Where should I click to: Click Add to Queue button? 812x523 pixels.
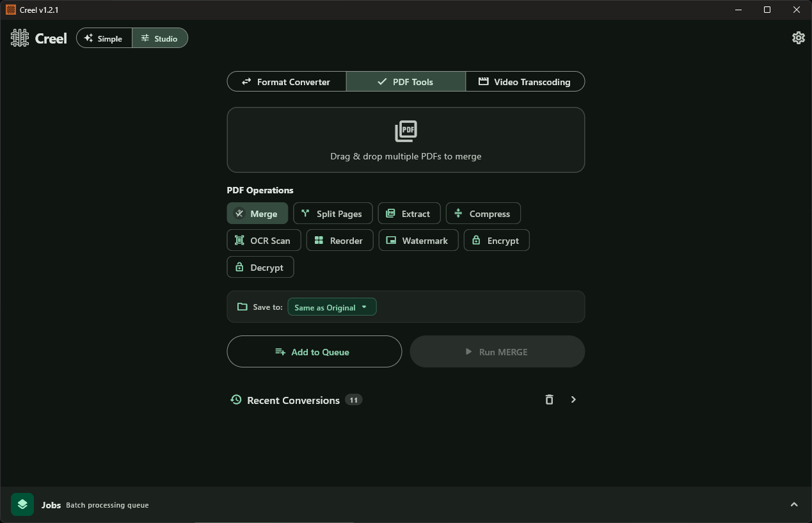(314, 351)
